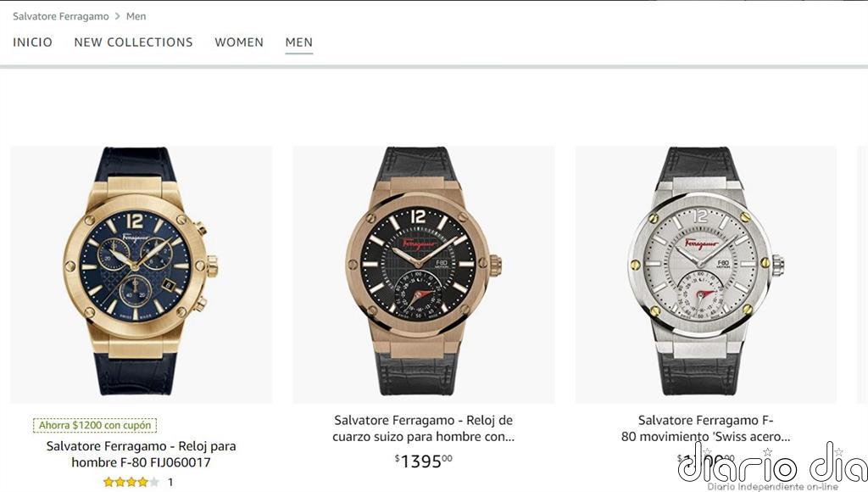
Task: Click the $1395 price
Action: click(x=424, y=461)
